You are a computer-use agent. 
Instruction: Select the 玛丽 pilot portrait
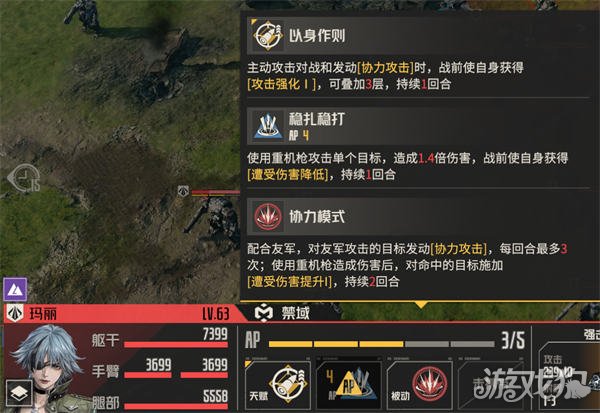click(46, 368)
